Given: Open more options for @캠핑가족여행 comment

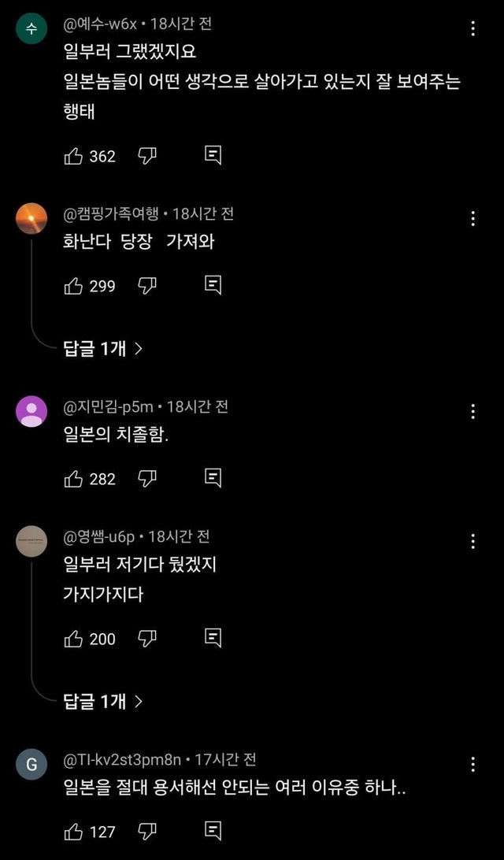Looking at the screenshot, I should (472, 219).
